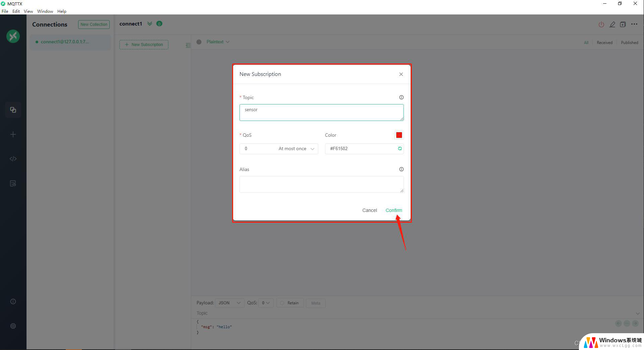Expand the publish topic history chevron
This screenshot has height=350, width=644.
[638, 313]
